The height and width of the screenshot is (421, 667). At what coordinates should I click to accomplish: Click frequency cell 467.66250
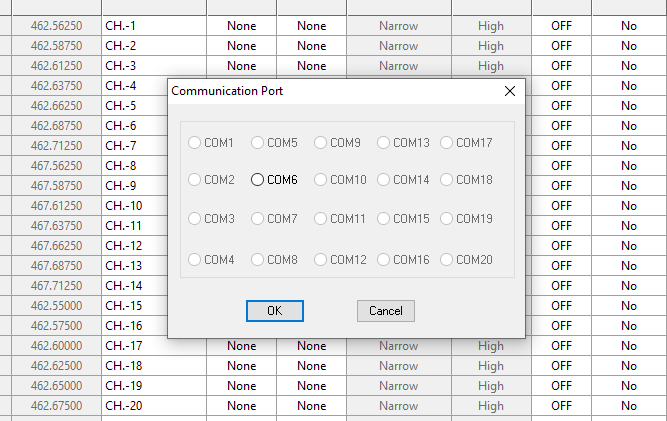tap(57, 246)
